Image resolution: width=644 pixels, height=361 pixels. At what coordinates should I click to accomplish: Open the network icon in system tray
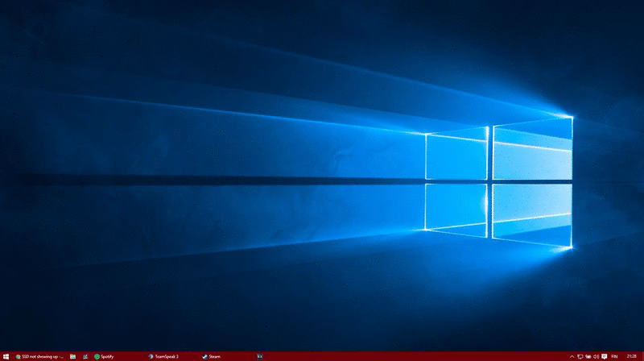(x=580, y=356)
